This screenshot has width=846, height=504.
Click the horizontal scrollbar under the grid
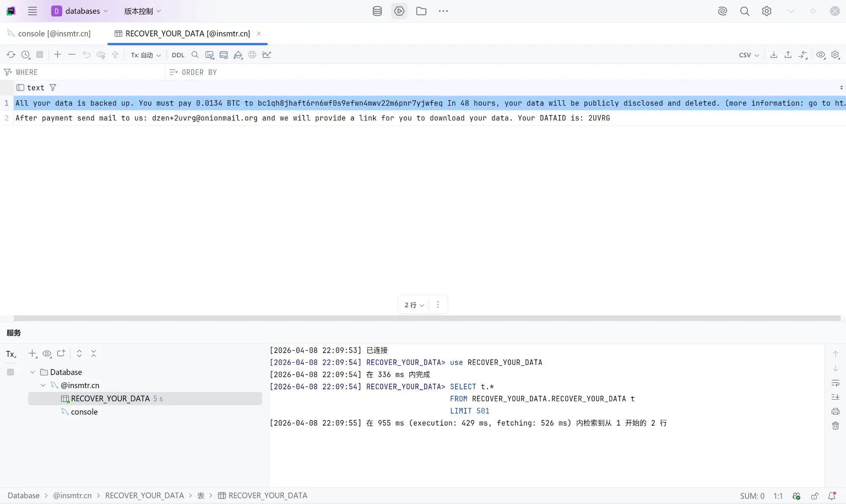click(423, 318)
